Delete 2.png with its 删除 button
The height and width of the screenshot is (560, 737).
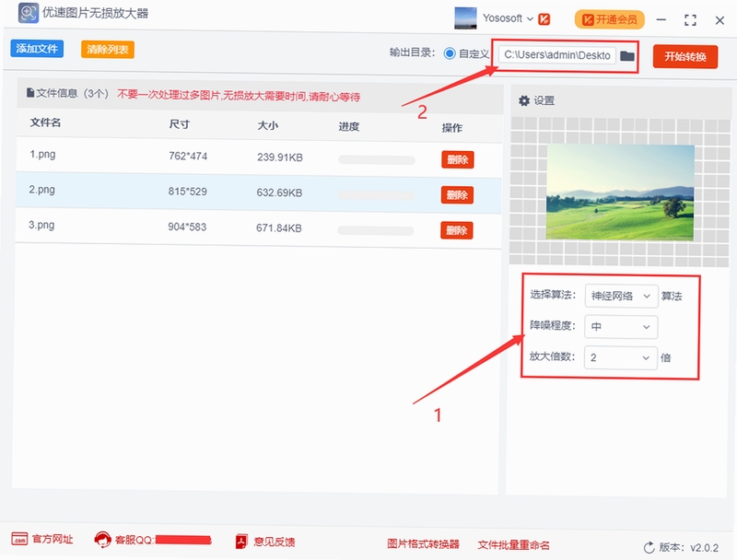click(x=457, y=195)
